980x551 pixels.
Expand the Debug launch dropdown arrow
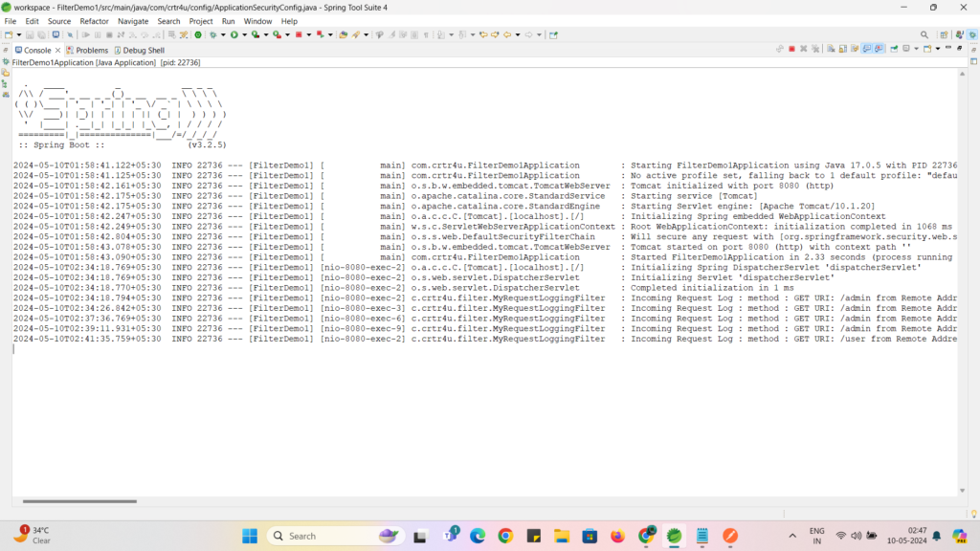(222, 35)
